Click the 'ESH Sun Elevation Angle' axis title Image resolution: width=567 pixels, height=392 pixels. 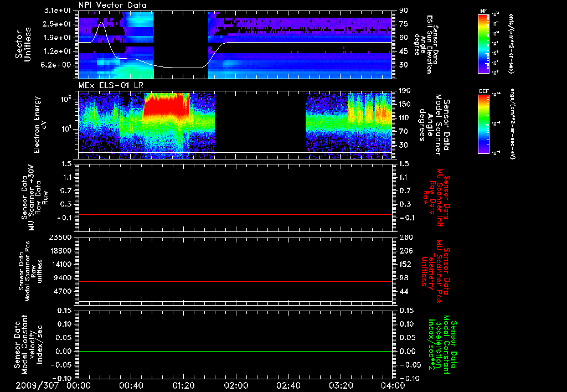(x=426, y=44)
